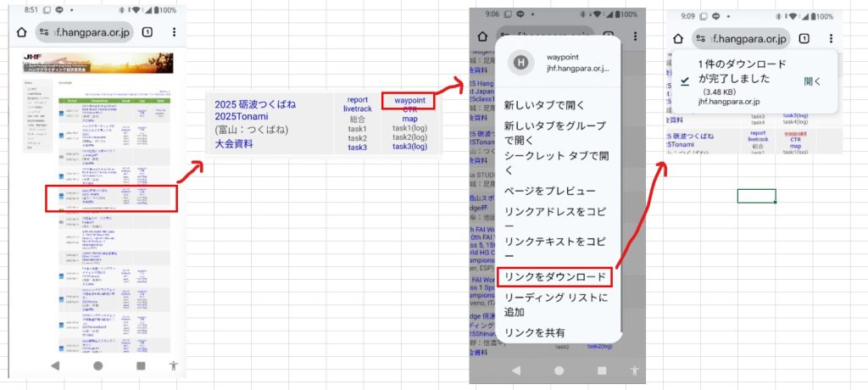Tap 開く in the download complete popup
Image resolution: width=868 pixels, height=390 pixels.
[812, 81]
